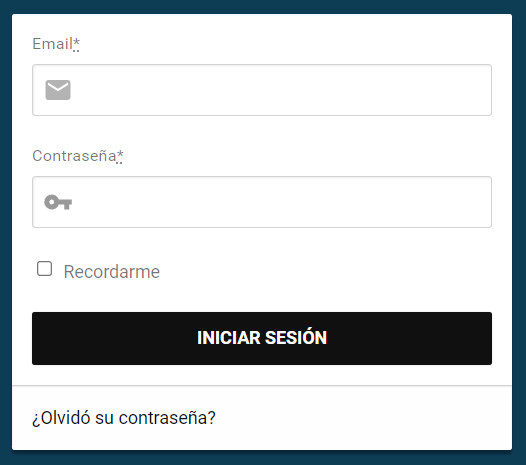Click the Email field label
The height and width of the screenshot is (465, 526).
coord(52,44)
